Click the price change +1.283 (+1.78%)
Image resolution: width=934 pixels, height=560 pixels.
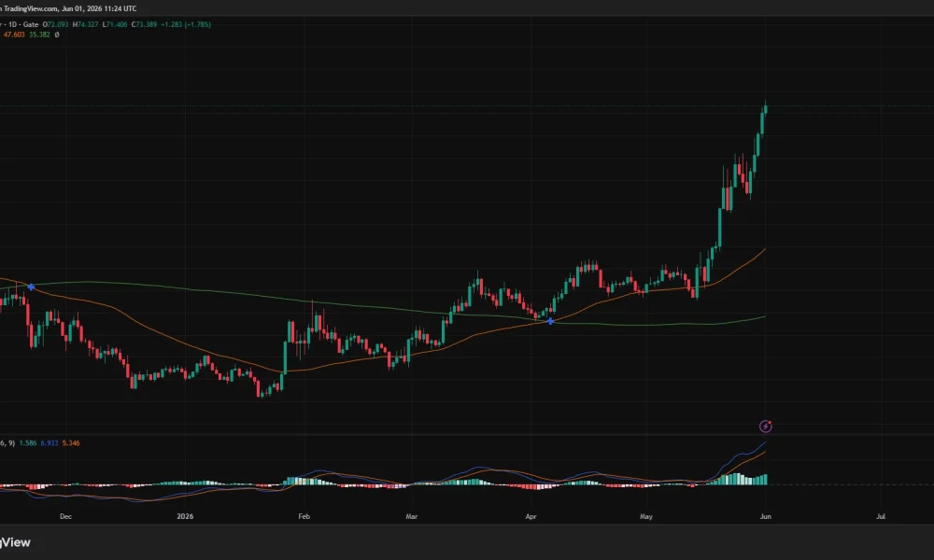(186, 24)
